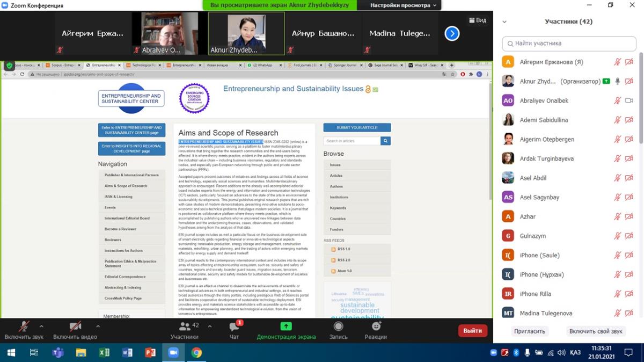Open the Reactions emoji icon
The width and height of the screenshot is (644, 362).
click(x=376, y=327)
